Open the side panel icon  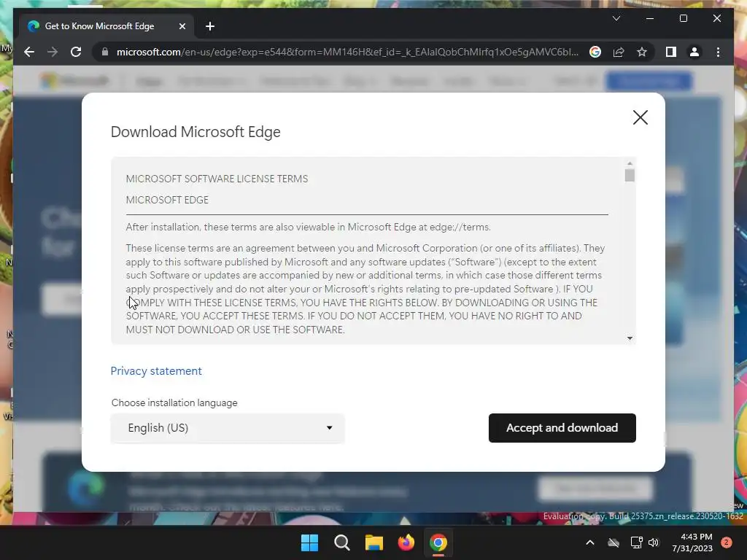pyautogui.click(x=671, y=52)
